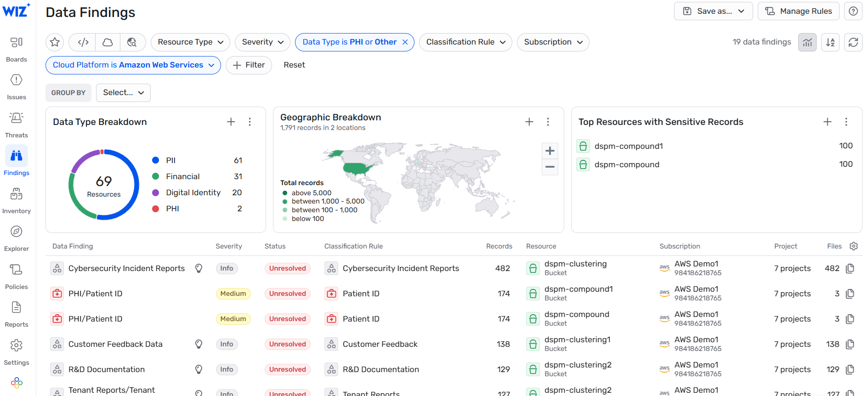Screen dimensions: 868x396
Task: Click the Manage Rules button
Action: coord(798,11)
